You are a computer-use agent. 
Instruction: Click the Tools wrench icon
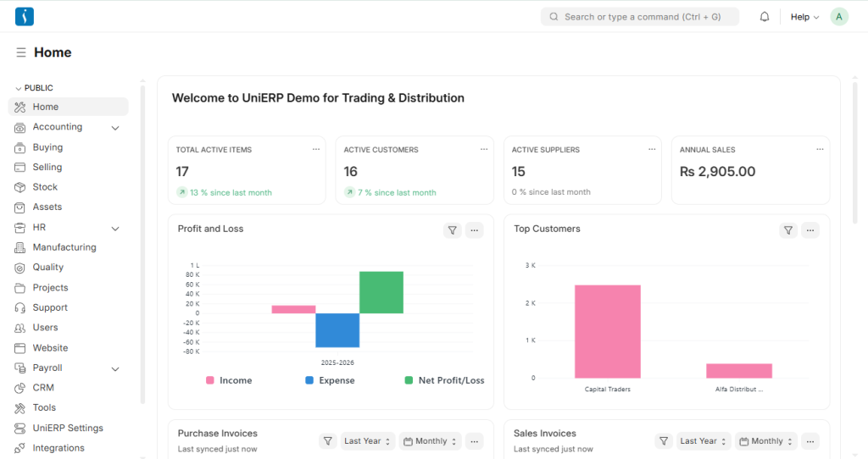coord(20,408)
